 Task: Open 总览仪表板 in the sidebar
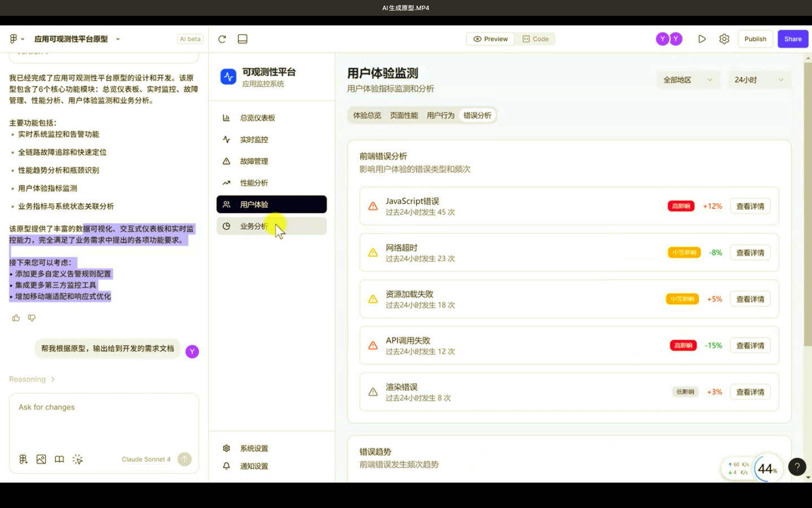[x=271, y=118]
